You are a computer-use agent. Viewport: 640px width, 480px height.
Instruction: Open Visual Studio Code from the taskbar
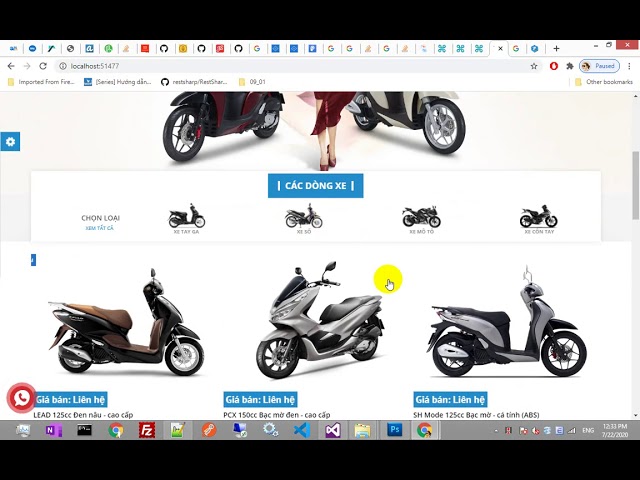pyautogui.click(x=302, y=430)
